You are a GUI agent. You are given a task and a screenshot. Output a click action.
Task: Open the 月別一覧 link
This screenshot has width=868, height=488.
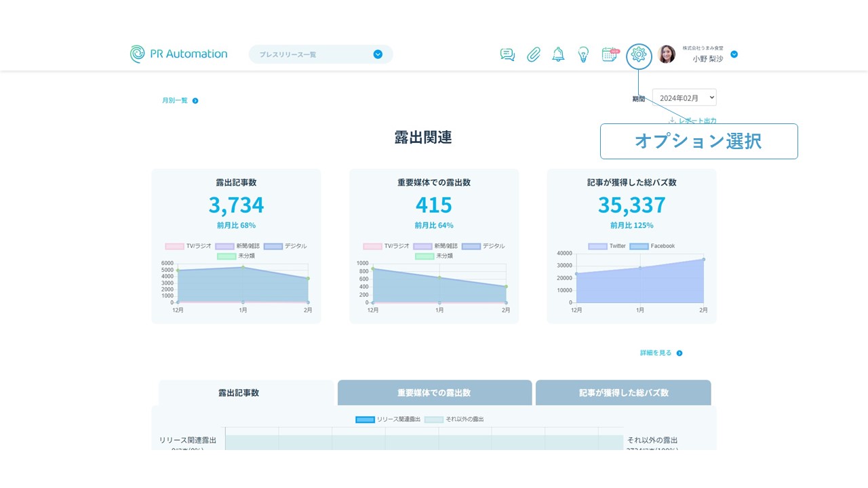180,101
